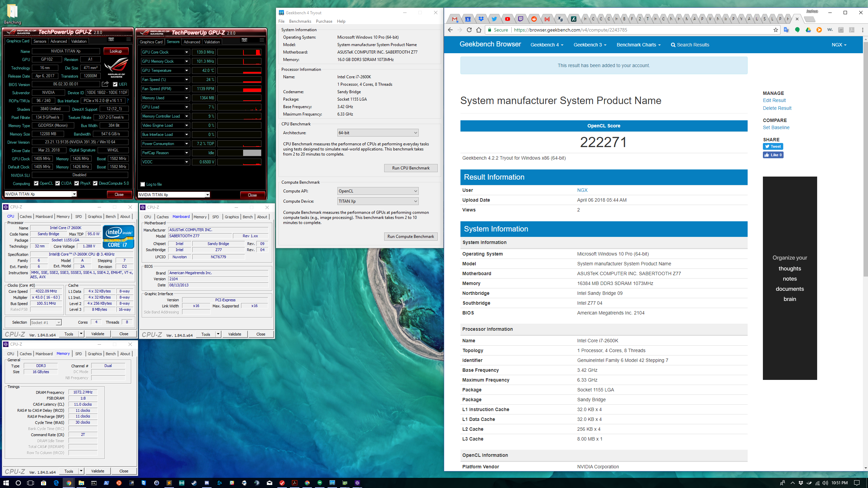Click the Geekbench Browser page vertical scrollbar
Screen dimensions: 868x488
click(x=865, y=159)
